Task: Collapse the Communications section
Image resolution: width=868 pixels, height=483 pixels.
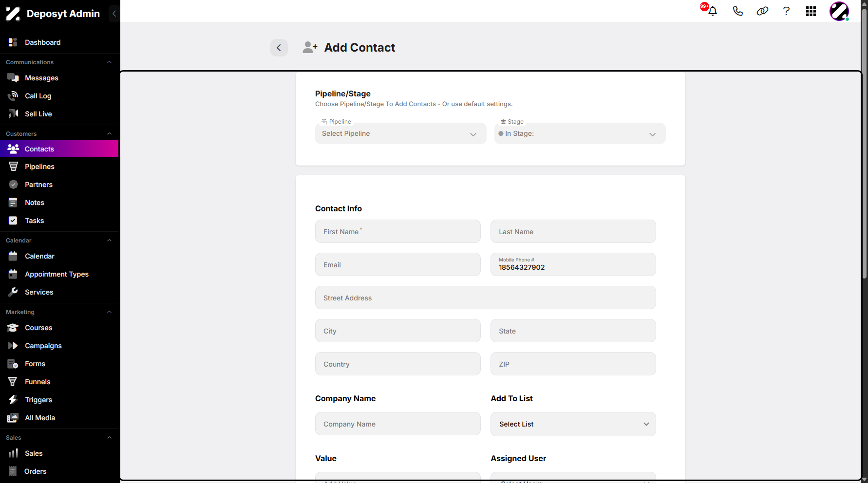Action: tap(110, 62)
